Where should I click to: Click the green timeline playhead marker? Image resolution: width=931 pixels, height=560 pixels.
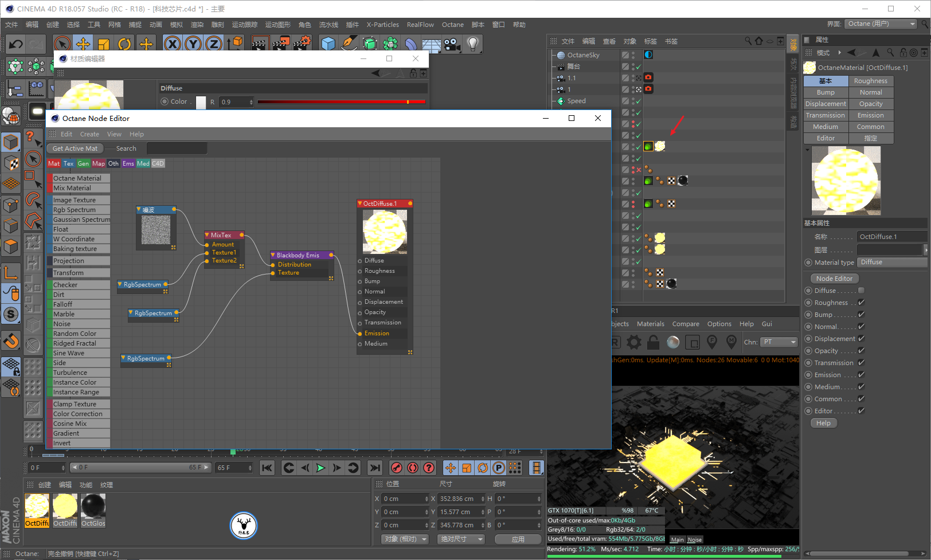[233, 451]
